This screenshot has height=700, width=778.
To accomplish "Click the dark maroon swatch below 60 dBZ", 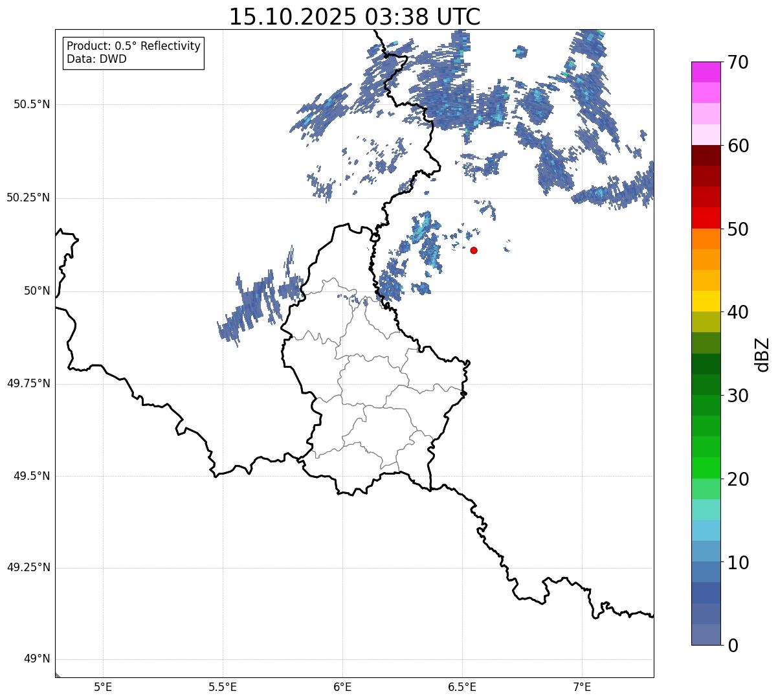I will (x=706, y=155).
